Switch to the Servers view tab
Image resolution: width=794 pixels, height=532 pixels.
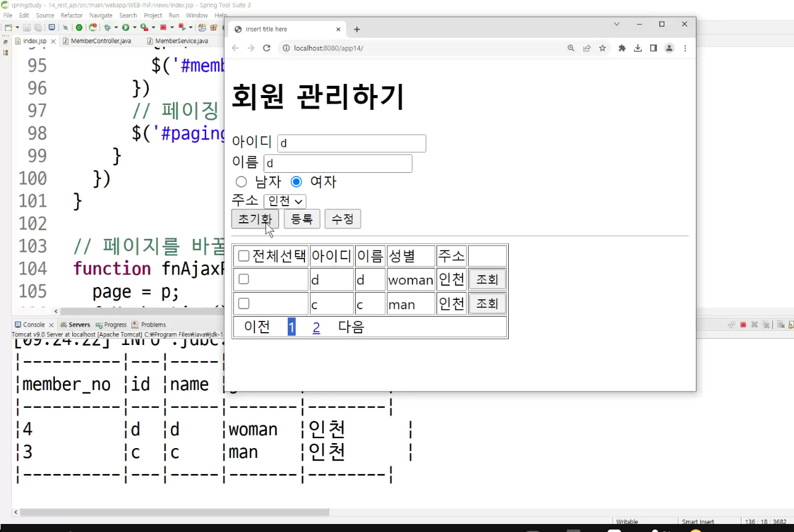[x=75, y=325]
